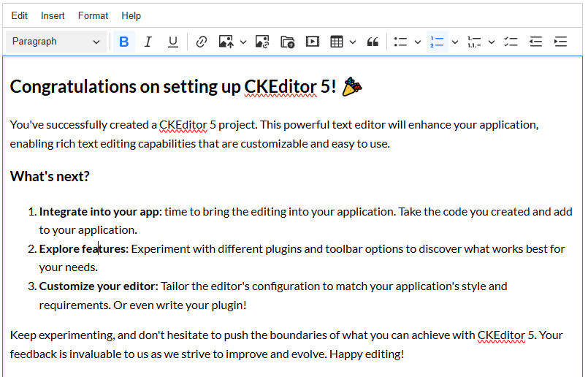588x377 pixels.
Task: Place cursor in 'Congratulations on setting up' heading
Action: pos(125,87)
